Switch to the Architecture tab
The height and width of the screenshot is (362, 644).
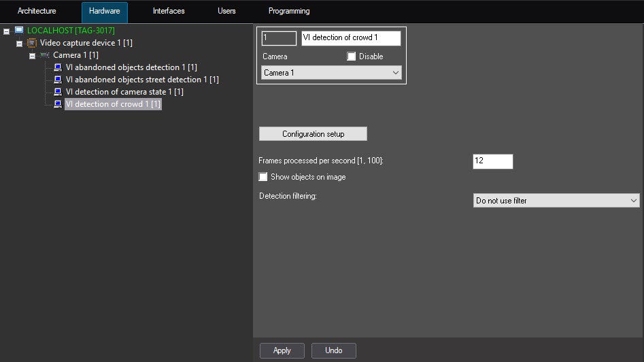[37, 11]
